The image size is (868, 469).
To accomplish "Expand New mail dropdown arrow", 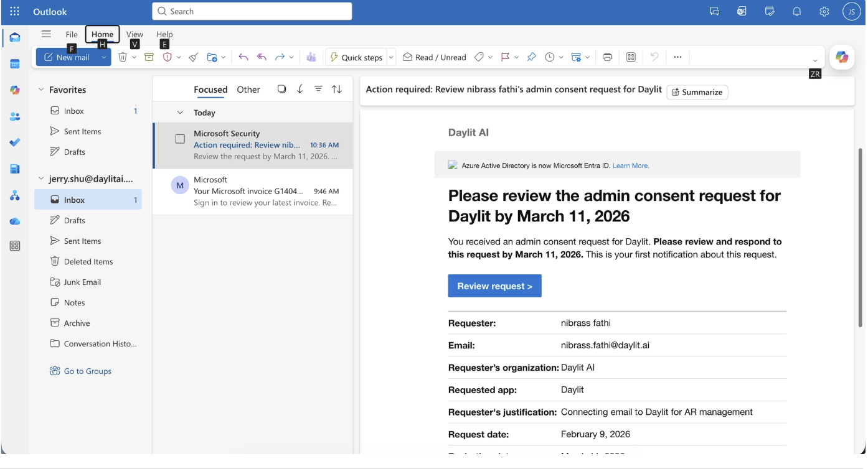I will [104, 57].
